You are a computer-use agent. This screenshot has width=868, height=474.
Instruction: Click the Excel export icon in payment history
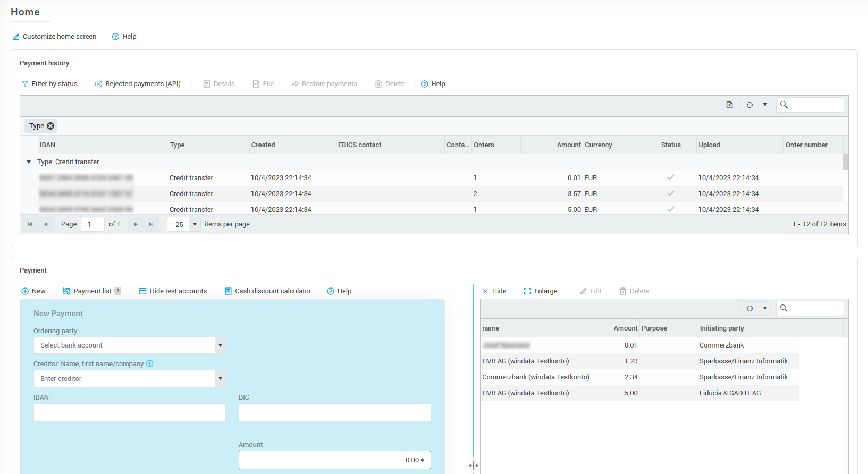tap(729, 105)
